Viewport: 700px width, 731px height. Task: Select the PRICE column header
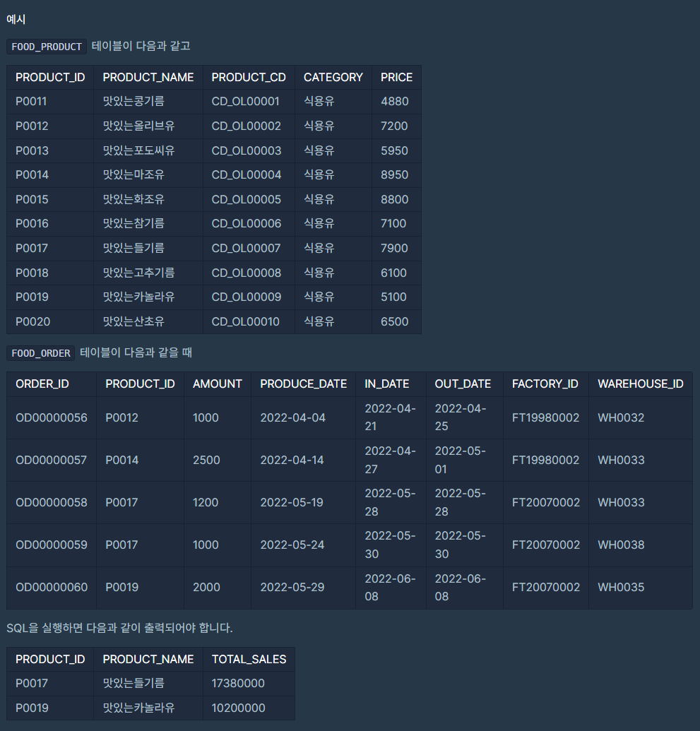(x=396, y=78)
